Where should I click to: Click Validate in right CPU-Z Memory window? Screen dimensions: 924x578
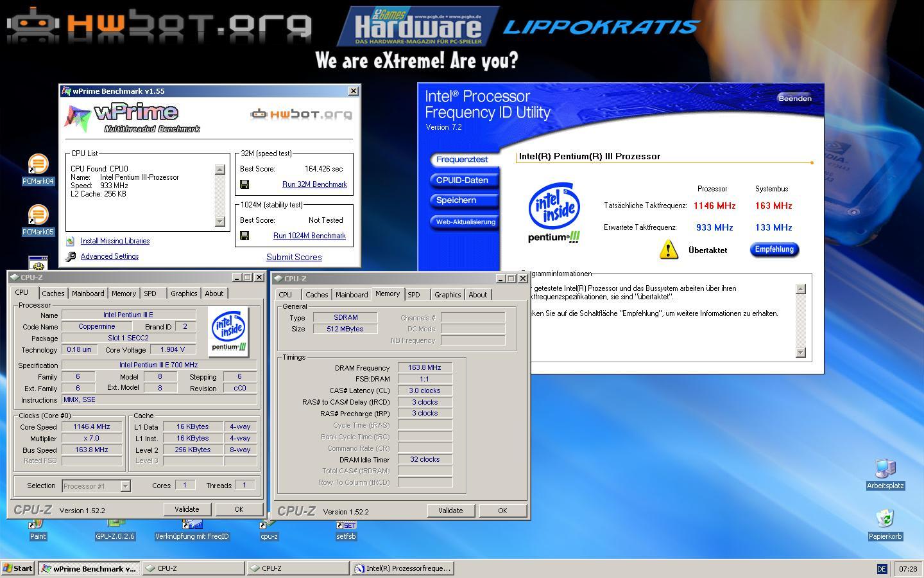pyautogui.click(x=450, y=511)
